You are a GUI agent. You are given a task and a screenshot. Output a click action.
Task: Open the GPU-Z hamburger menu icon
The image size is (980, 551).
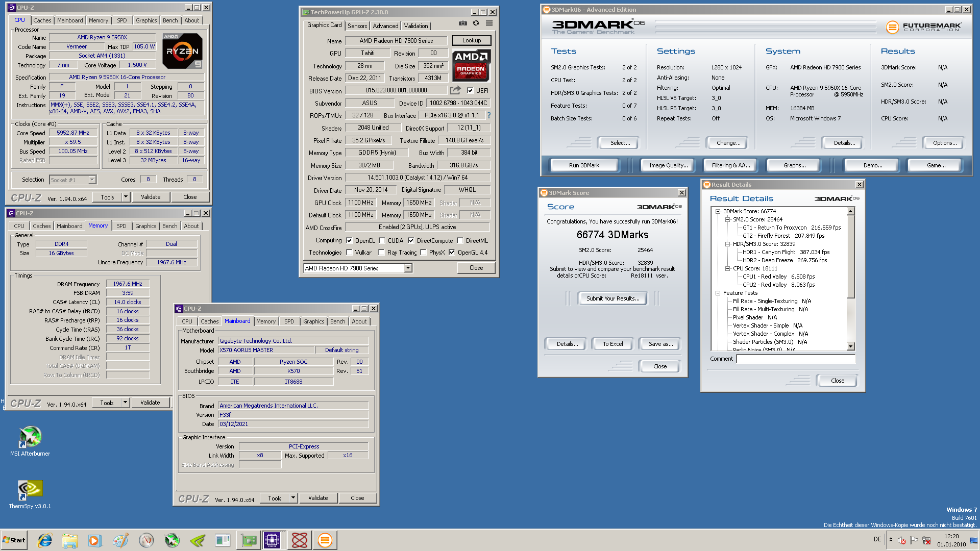coord(489,23)
